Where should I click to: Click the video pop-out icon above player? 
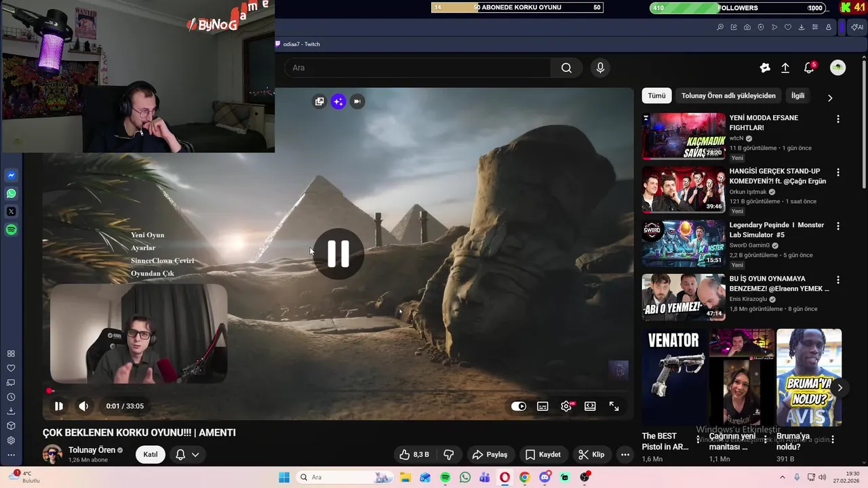(319, 102)
